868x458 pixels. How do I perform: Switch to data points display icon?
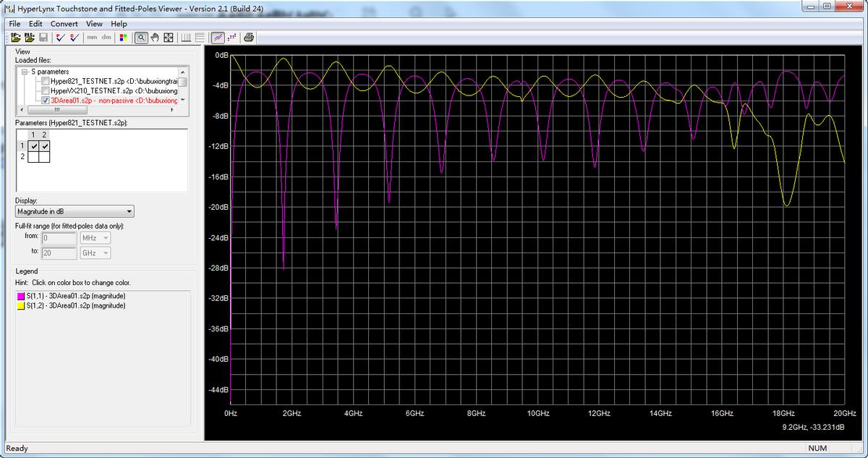(x=232, y=38)
